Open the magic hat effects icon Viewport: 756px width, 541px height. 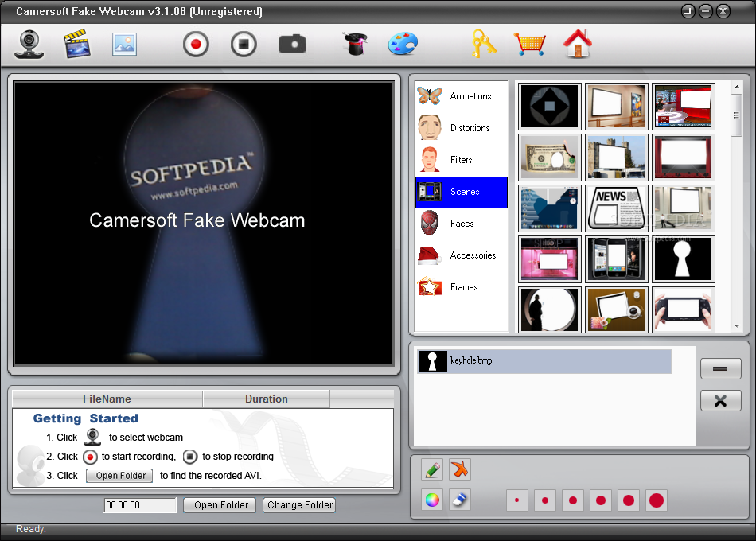coord(356,44)
